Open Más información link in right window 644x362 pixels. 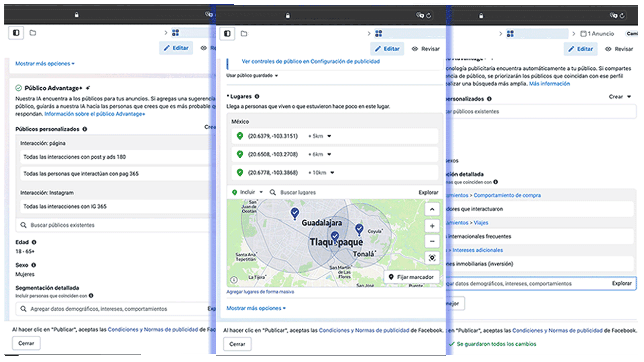(x=549, y=84)
